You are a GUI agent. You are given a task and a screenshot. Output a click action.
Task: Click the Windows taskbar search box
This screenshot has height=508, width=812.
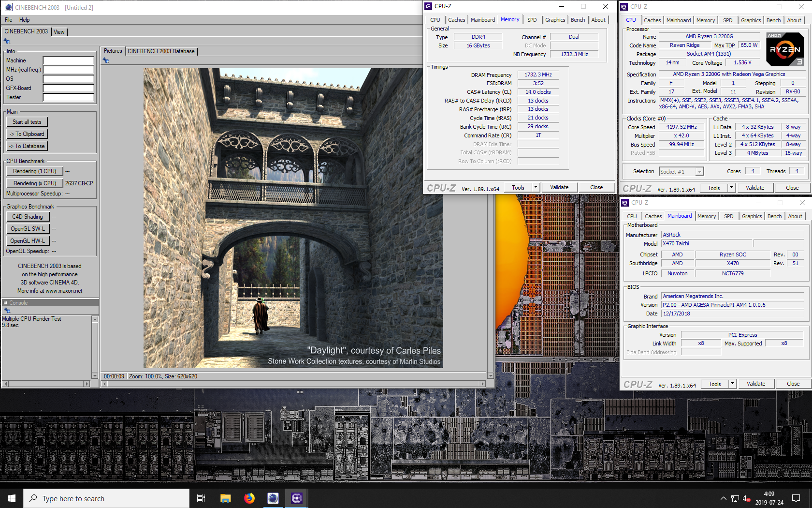[106, 498]
